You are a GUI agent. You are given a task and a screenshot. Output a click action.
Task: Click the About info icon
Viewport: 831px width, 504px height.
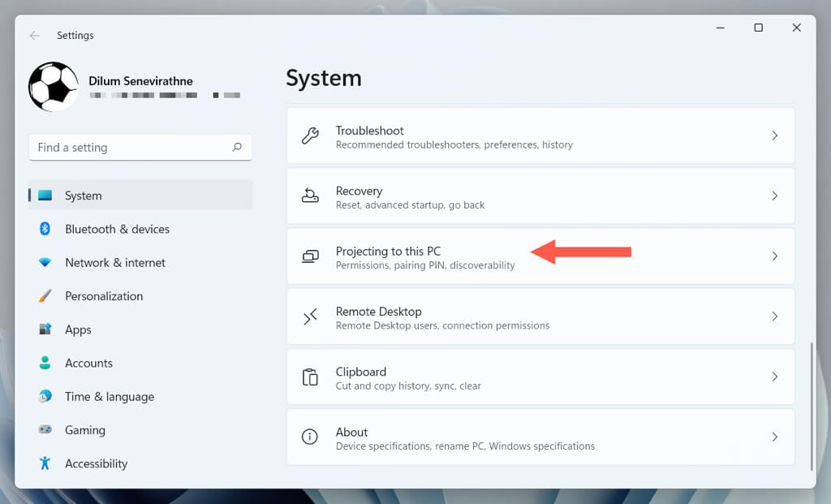[310, 437]
